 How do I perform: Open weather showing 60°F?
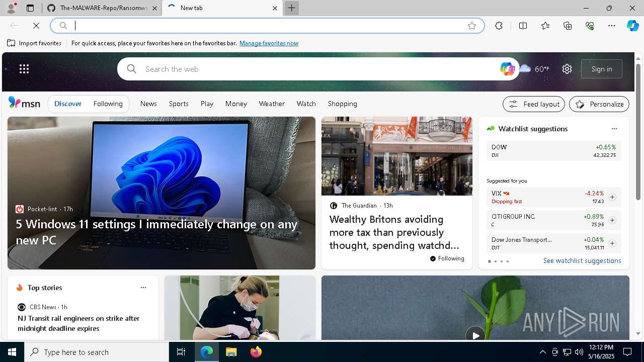[534, 69]
